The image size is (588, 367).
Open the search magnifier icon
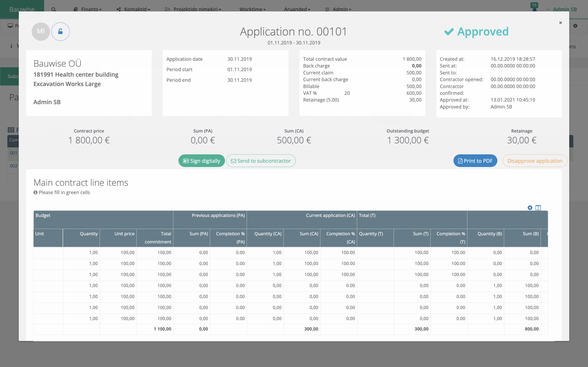click(x=53, y=9)
